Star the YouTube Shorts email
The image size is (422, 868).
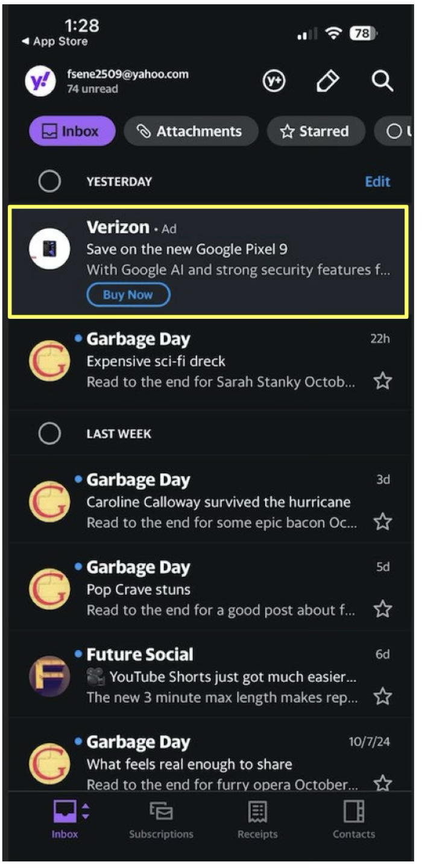(383, 697)
